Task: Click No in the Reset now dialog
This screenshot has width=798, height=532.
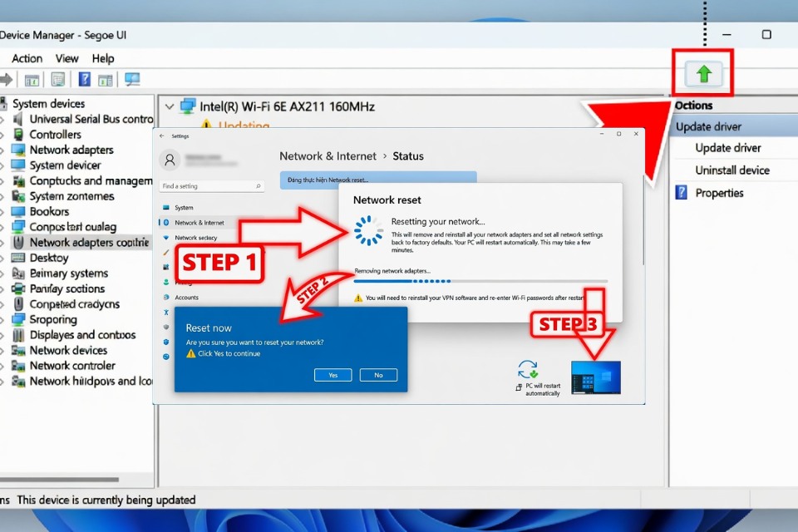Action: (x=378, y=375)
